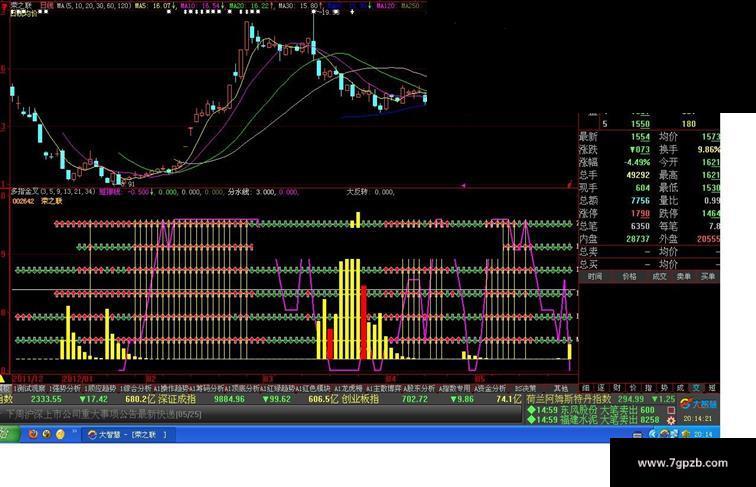The image size is (756, 487).
Task: Click the 多指金叉 indicator title
Action: [x=25, y=191]
